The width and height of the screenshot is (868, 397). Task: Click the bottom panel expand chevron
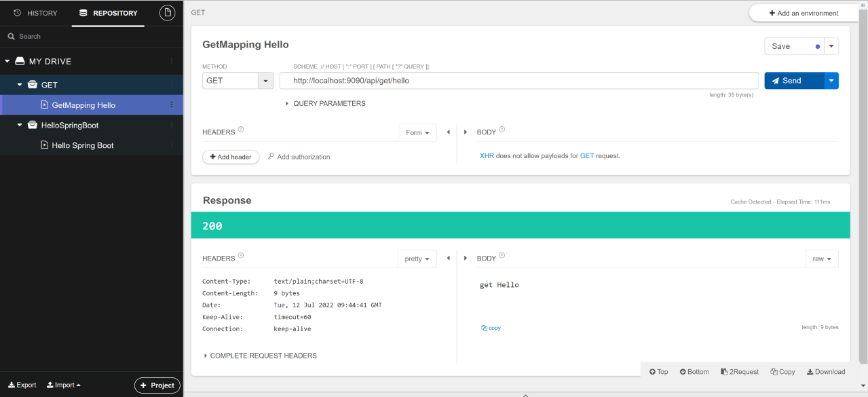(525, 394)
